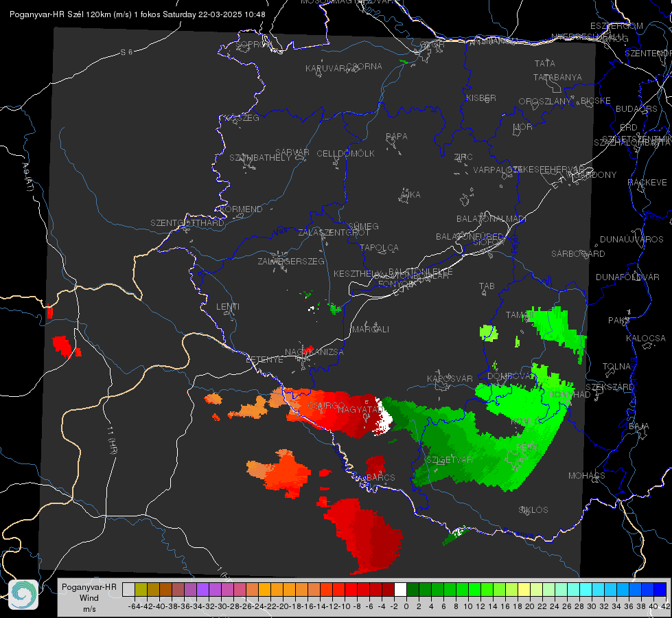Image resolution: width=672 pixels, height=618 pixels.
Task: Click the 'Poganyvar-HR Wind m/s' legend label
Action: tap(89, 598)
